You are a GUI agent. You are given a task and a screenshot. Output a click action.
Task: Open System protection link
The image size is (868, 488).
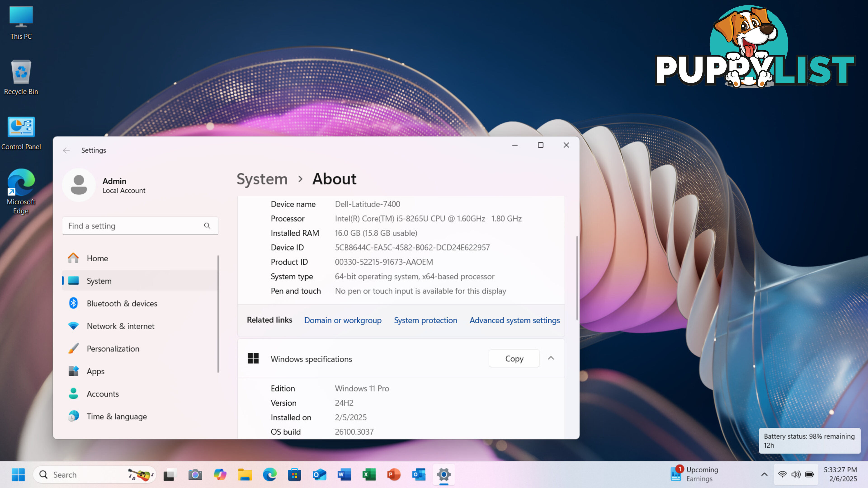click(426, 320)
